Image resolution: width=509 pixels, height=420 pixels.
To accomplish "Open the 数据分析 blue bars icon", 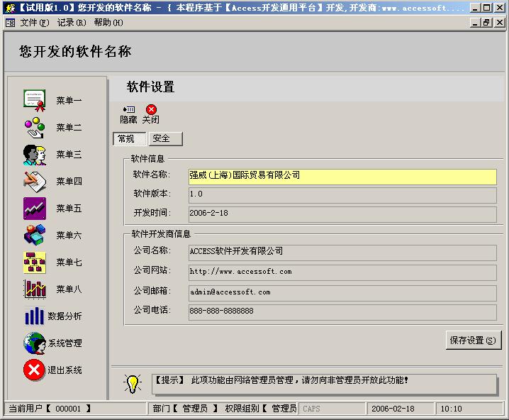I will click(35, 316).
